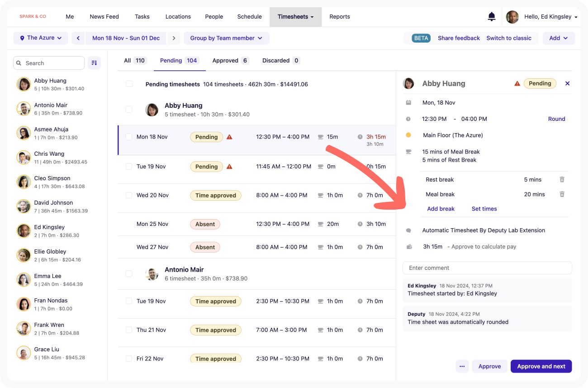Open the Add dropdown button
This screenshot has width=588, height=388.
559,38
